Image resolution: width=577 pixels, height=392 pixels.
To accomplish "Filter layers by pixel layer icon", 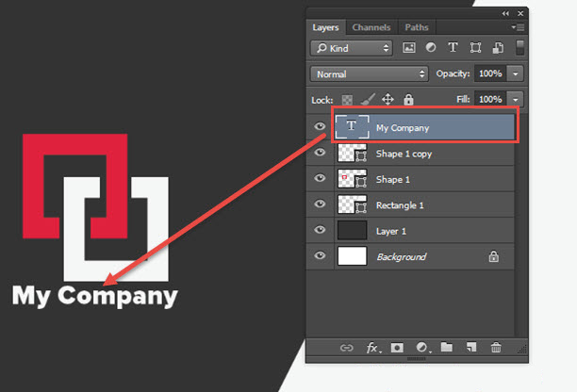I will [x=409, y=48].
